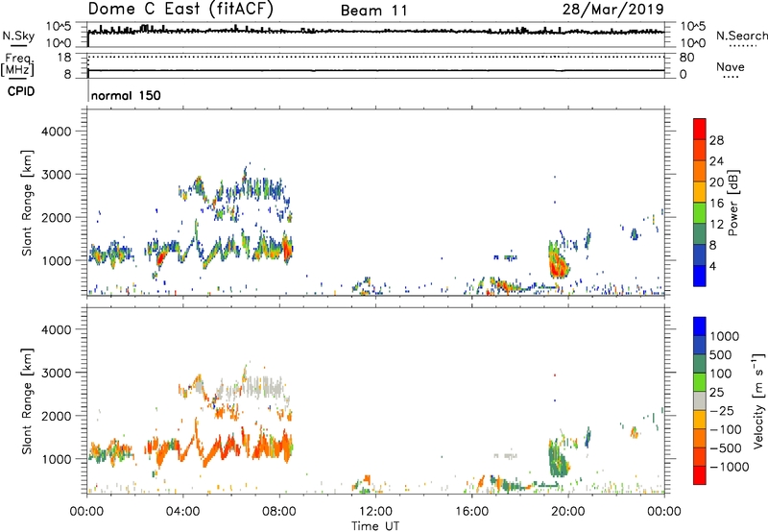The width and height of the screenshot is (768, 532).
Task: Click the '04:00' time axis tick label
Action: pos(182,512)
